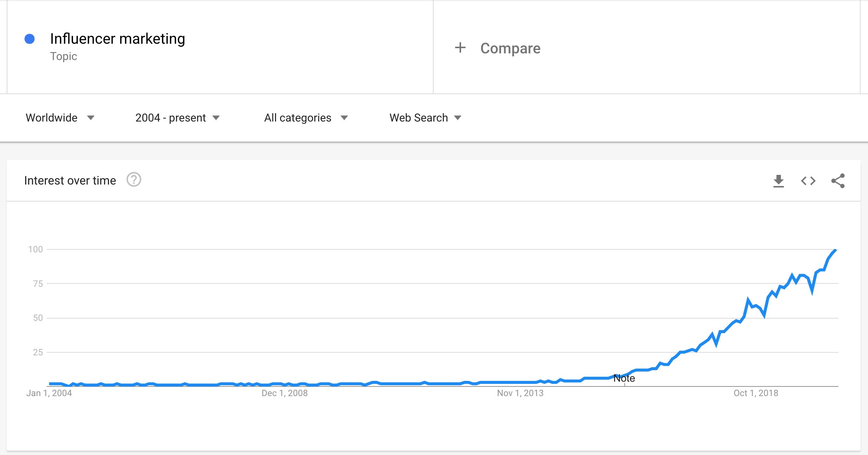The image size is (868, 455).
Task: Open the embed code view for the chart
Action: 808,180
